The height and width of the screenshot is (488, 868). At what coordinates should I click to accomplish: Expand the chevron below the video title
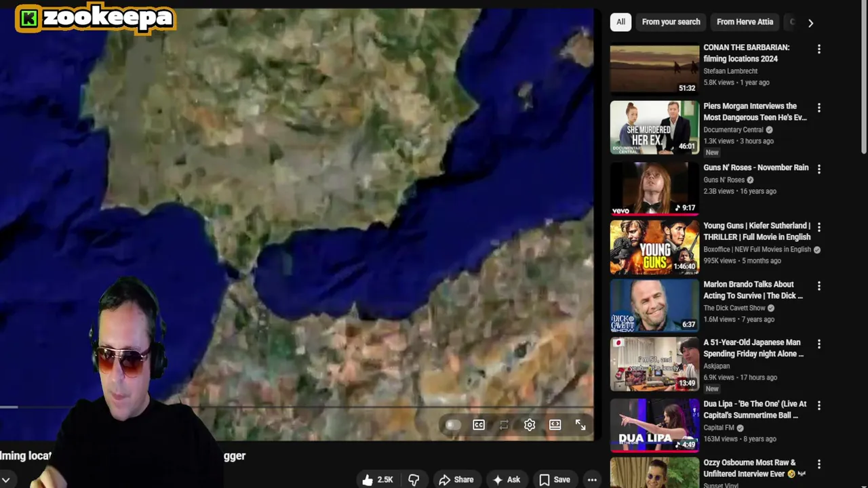[5, 480]
